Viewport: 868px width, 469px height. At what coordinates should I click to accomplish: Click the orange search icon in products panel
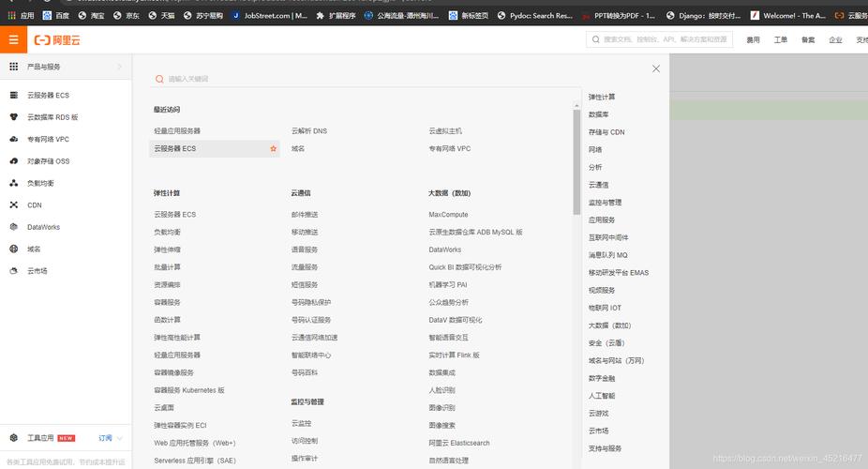159,79
